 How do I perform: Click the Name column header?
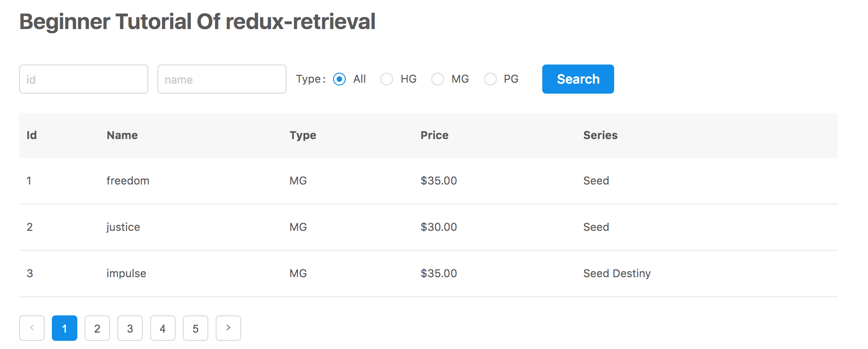coord(122,135)
